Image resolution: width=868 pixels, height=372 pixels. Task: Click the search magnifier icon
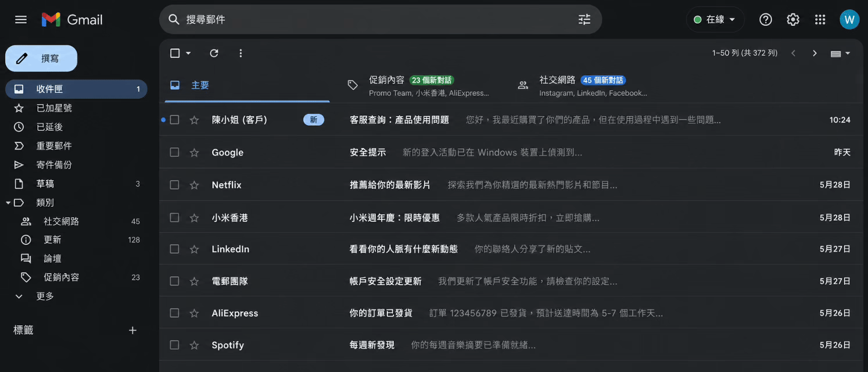(x=174, y=20)
